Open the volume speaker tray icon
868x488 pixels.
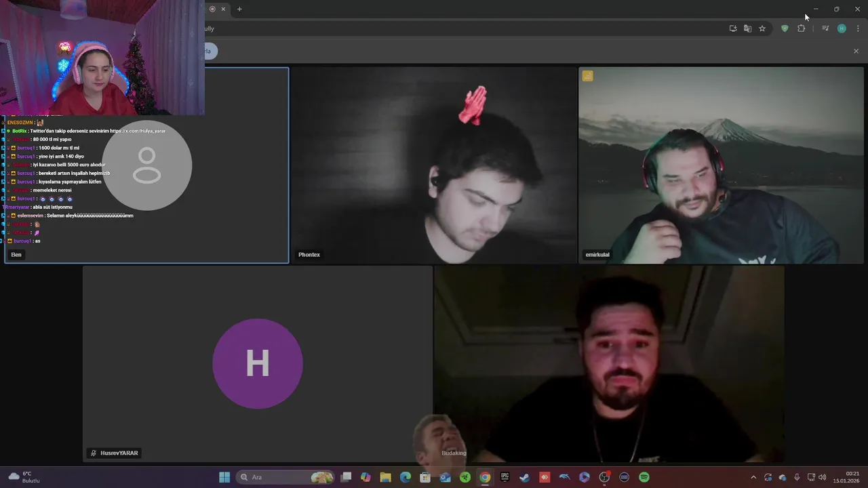click(822, 477)
